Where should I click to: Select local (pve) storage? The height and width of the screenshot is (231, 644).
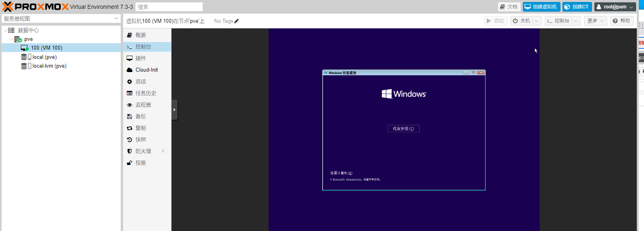(x=44, y=57)
